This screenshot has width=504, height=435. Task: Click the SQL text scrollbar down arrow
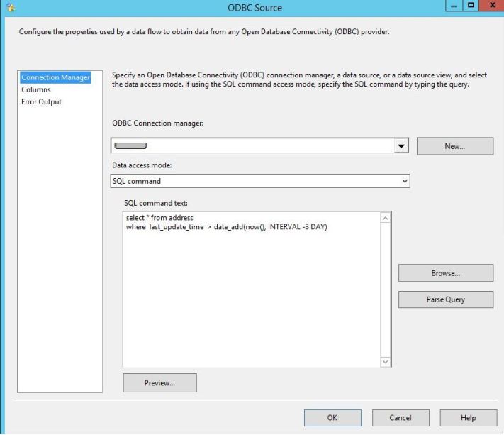coord(386,362)
